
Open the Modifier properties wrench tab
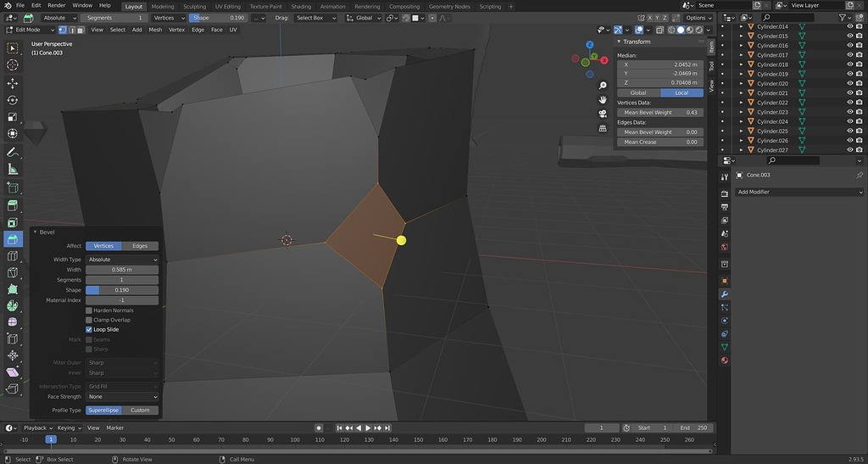point(725,294)
